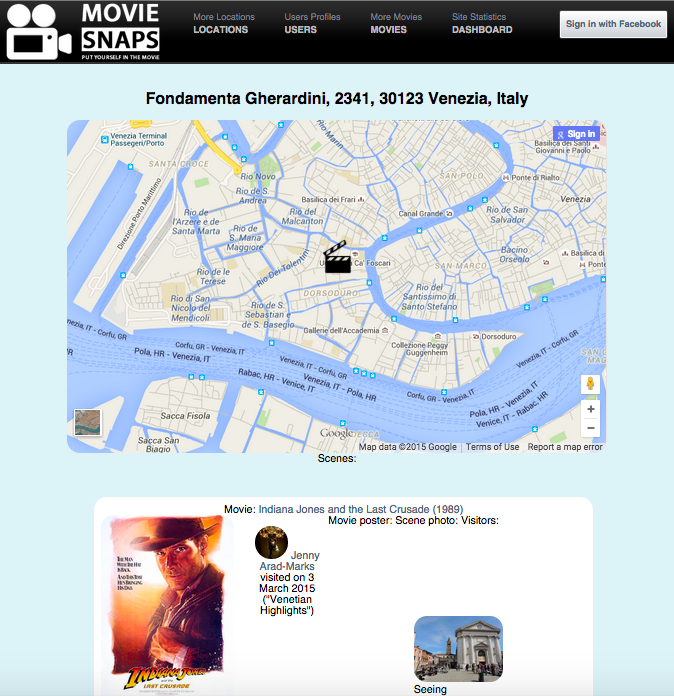Click the Google logo on the map
Screen dimensions: 674x696
(337, 433)
